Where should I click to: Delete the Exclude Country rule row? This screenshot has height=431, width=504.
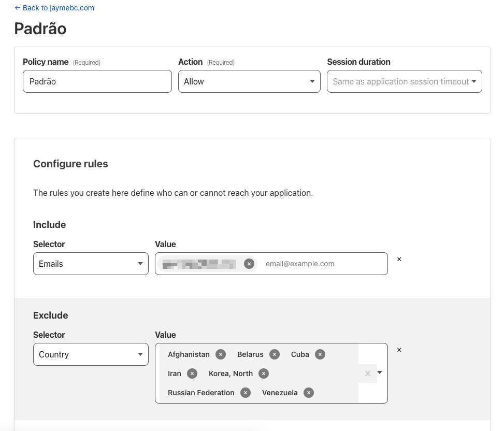point(399,350)
